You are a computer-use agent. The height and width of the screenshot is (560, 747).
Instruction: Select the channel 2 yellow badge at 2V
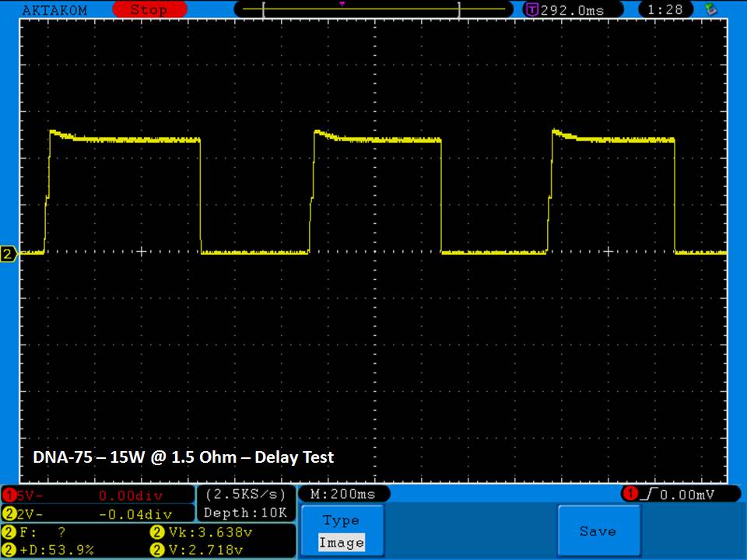(11, 513)
